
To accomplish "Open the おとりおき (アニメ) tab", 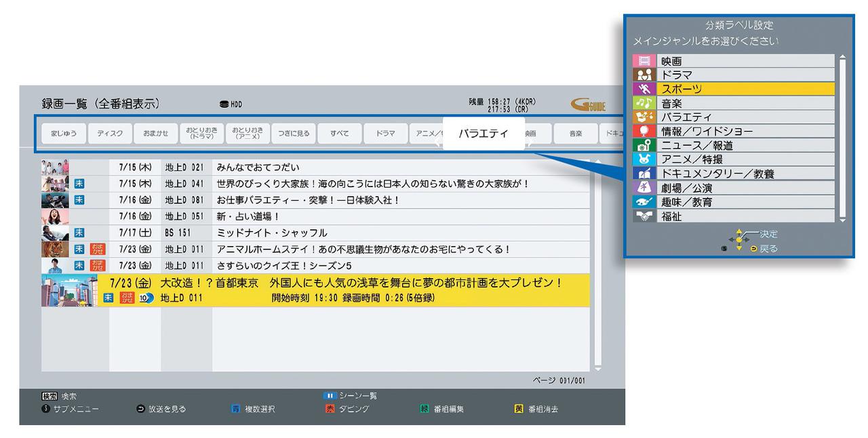I will point(248,134).
